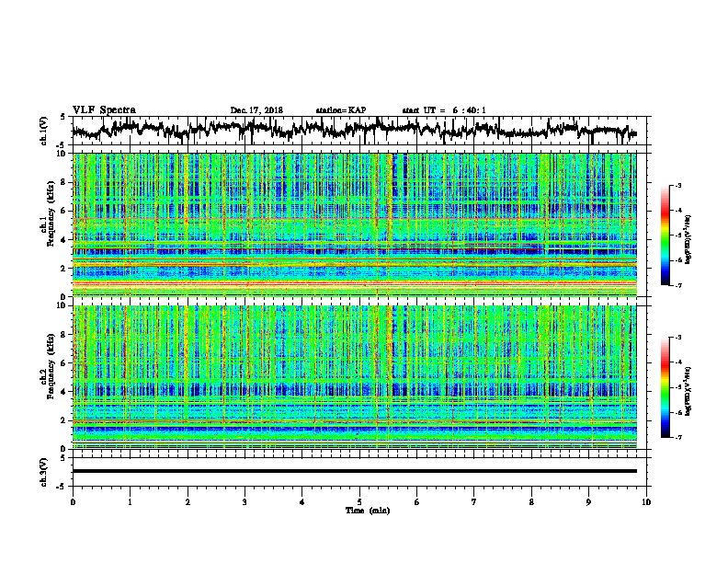The width and height of the screenshot is (728, 563).
Task: Click time axis tick label "10"
Action: pos(646,502)
